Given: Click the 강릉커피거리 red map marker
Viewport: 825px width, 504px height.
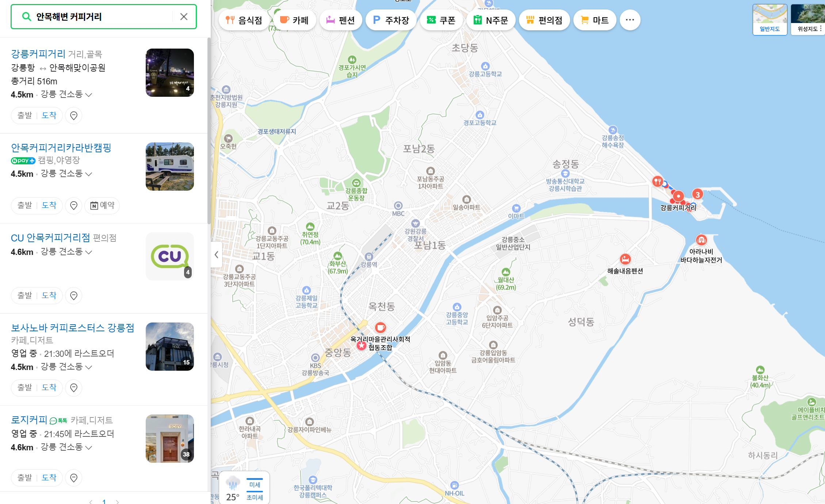Looking at the screenshot, I should point(678,196).
